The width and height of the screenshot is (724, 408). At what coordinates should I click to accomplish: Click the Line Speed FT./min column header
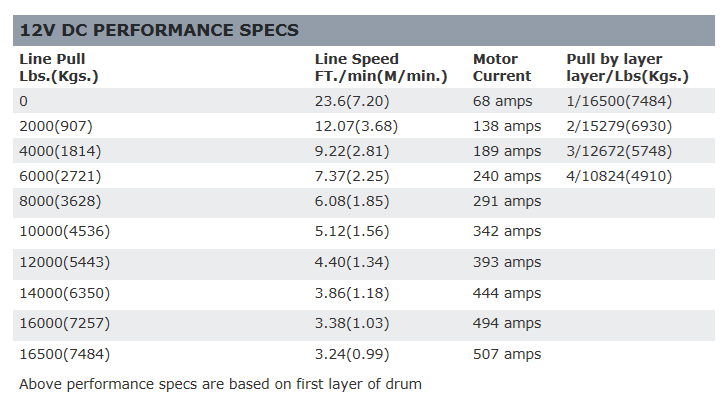[x=381, y=67]
